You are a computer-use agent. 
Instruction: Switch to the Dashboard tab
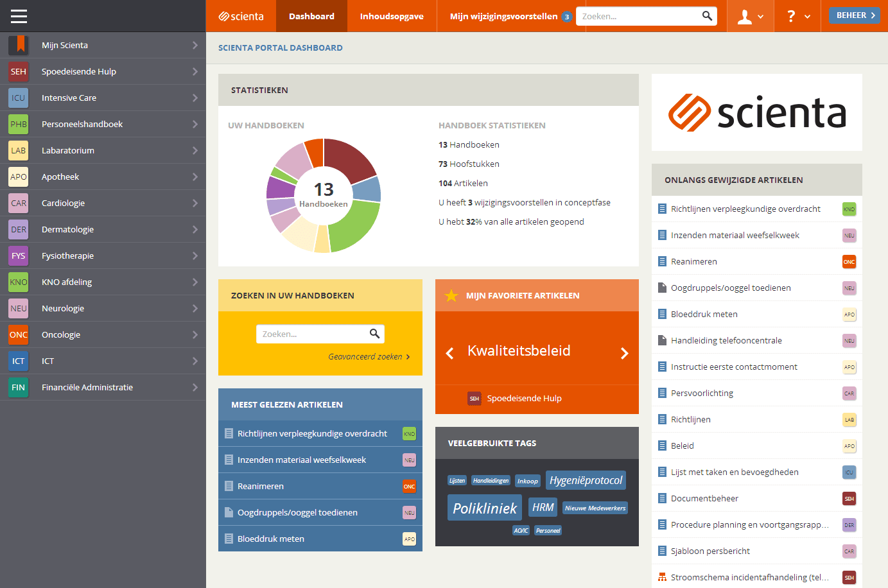pyautogui.click(x=311, y=16)
